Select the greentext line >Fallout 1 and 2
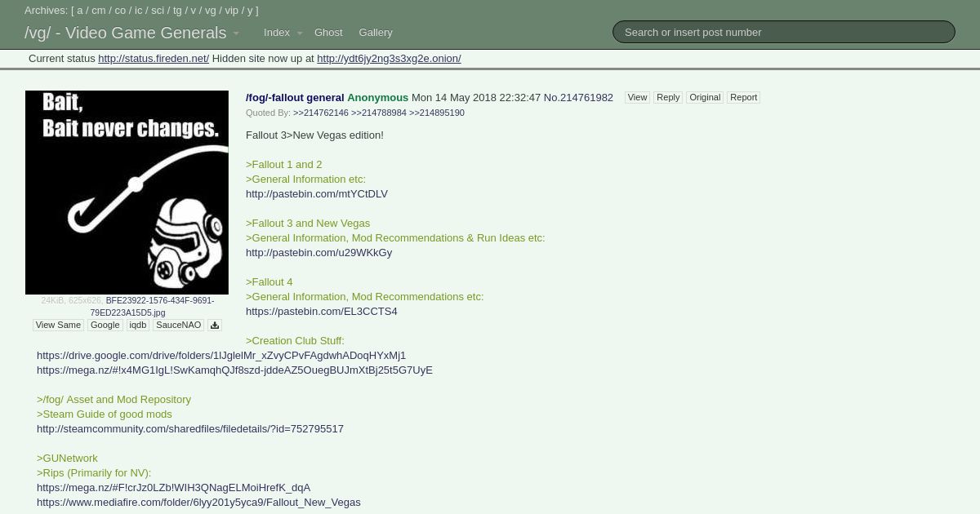Image resolution: width=980 pixels, height=514 pixels. pyautogui.click(x=284, y=164)
